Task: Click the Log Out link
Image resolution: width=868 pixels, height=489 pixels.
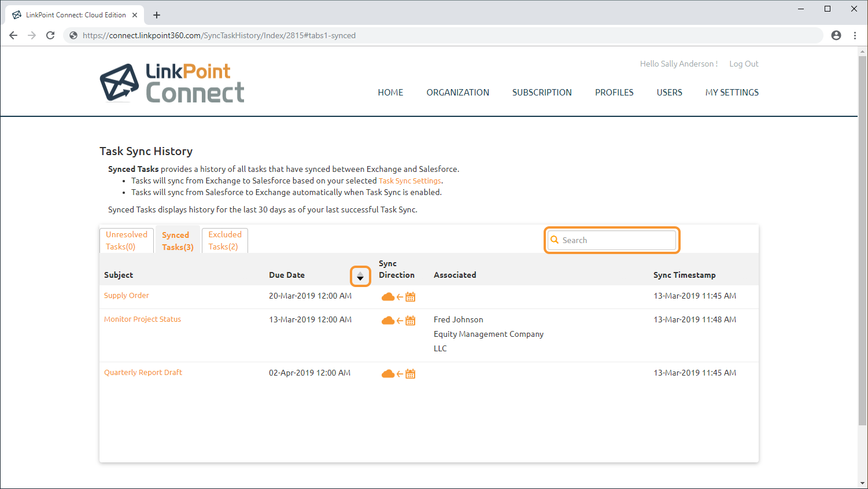Action: pos(744,64)
